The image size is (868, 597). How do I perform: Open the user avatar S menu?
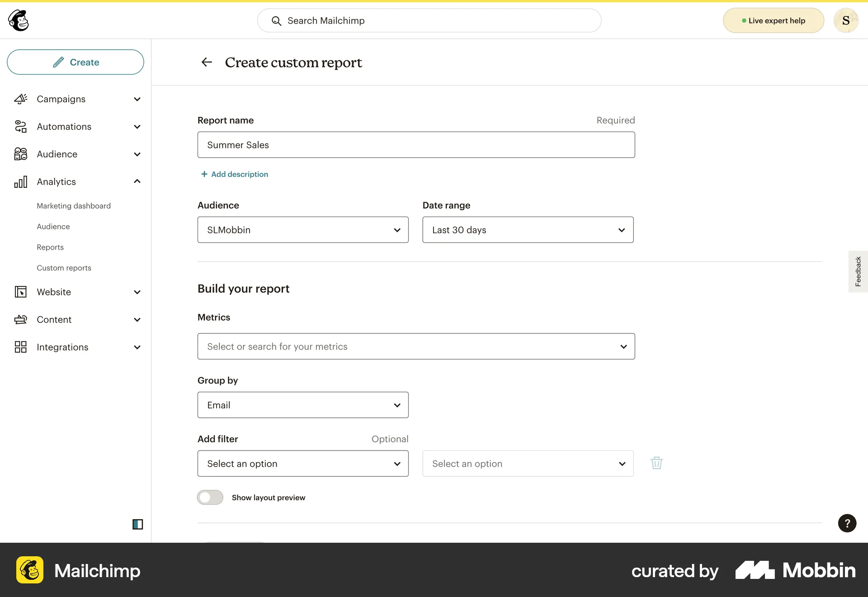coord(846,20)
